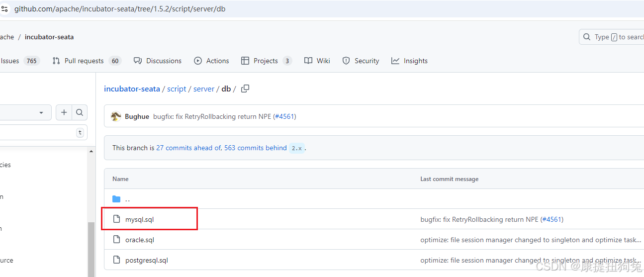
Task: Open the Discussions tab
Action: [158, 61]
